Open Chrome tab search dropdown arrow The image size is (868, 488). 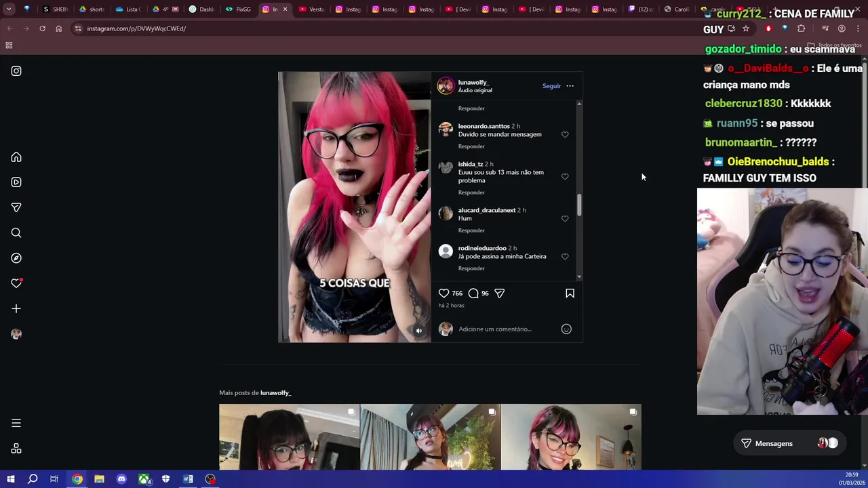pos(9,9)
